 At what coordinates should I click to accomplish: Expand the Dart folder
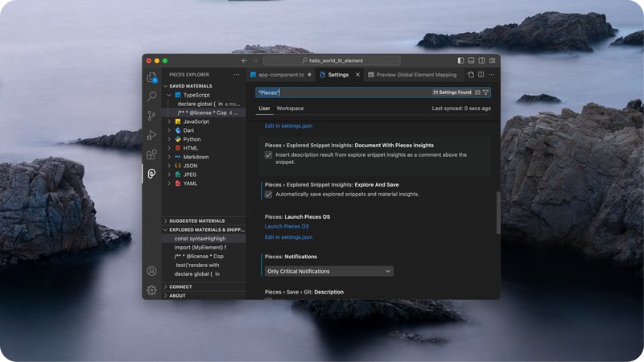click(169, 130)
